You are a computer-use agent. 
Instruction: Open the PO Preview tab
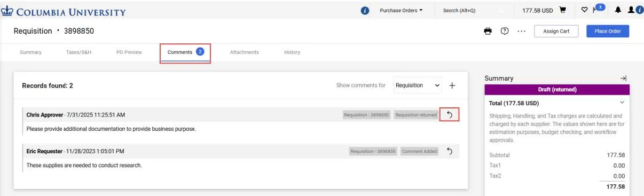(x=129, y=52)
